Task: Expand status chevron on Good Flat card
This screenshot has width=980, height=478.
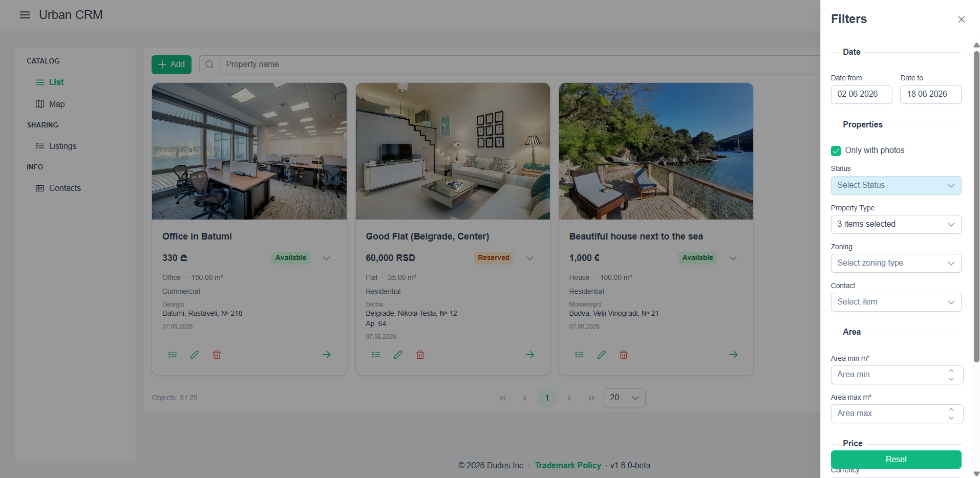Action: [x=530, y=258]
